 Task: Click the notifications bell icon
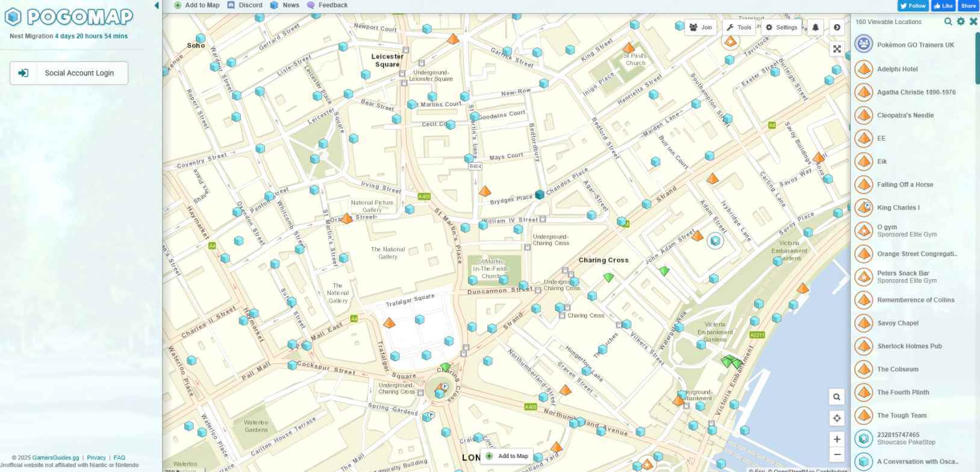coord(816,27)
